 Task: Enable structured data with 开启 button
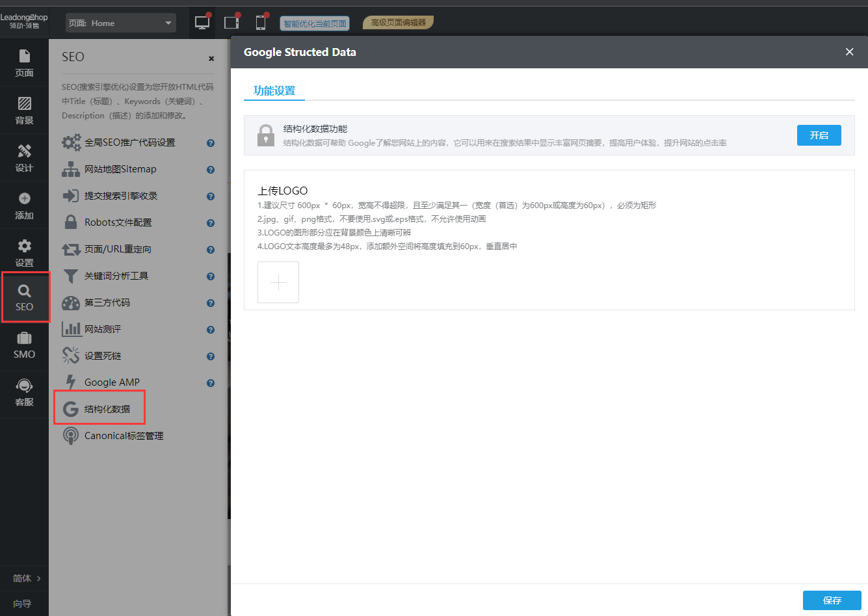[819, 135]
